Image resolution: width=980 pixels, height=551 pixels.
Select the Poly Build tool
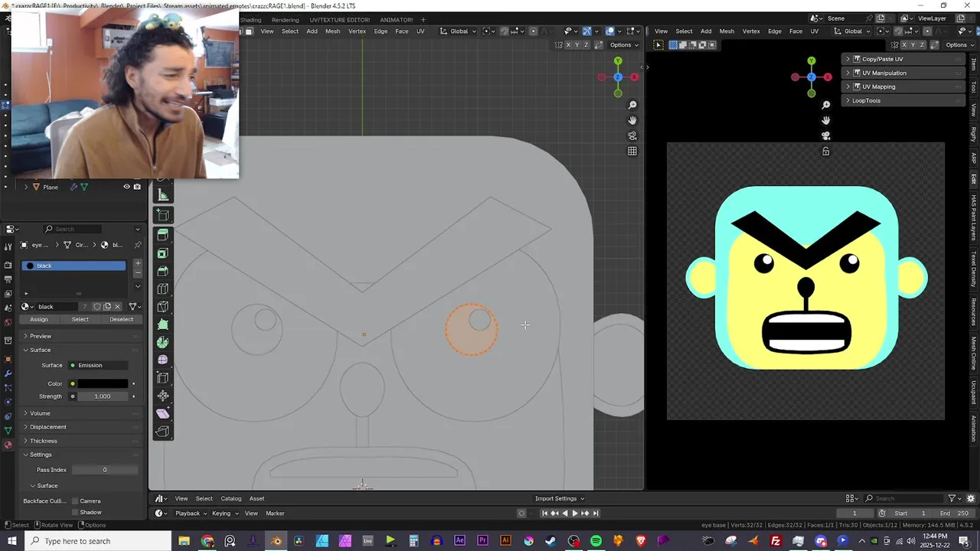click(162, 324)
